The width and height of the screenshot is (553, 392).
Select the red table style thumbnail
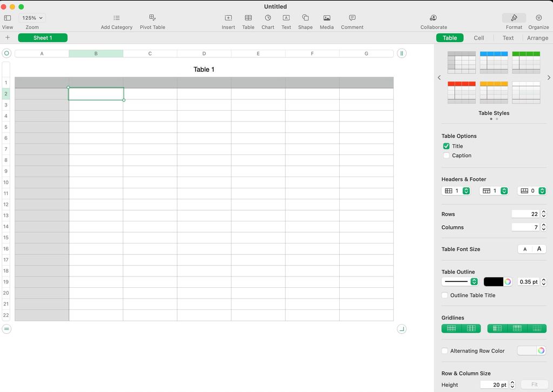pyautogui.click(x=461, y=92)
